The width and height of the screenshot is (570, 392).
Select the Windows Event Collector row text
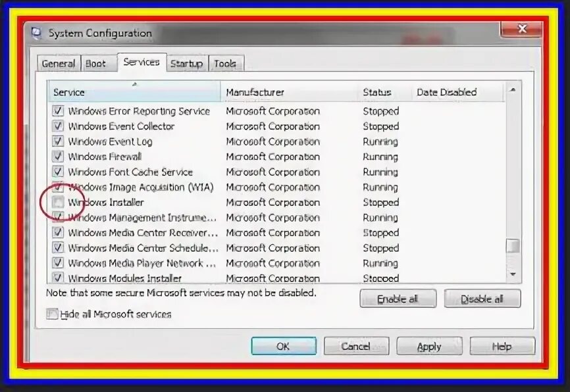click(x=121, y=126)
